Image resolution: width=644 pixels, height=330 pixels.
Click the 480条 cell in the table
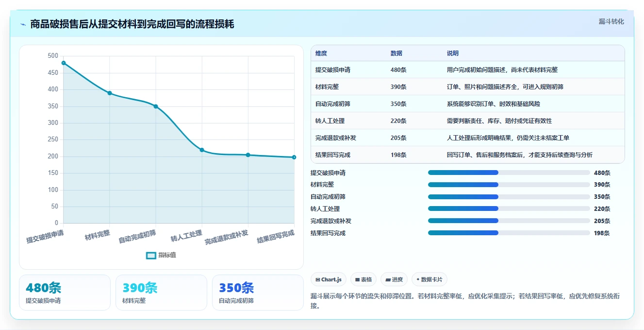[x=398, y=70]
